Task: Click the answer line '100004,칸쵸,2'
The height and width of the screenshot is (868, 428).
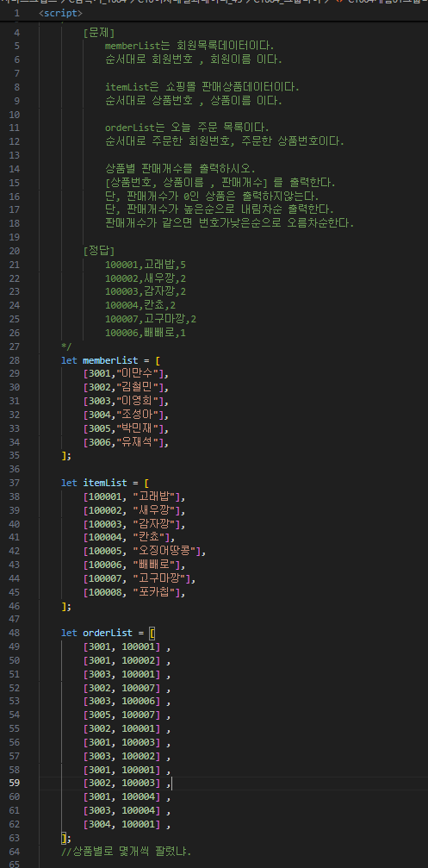Action: click(x=140, y=306)
